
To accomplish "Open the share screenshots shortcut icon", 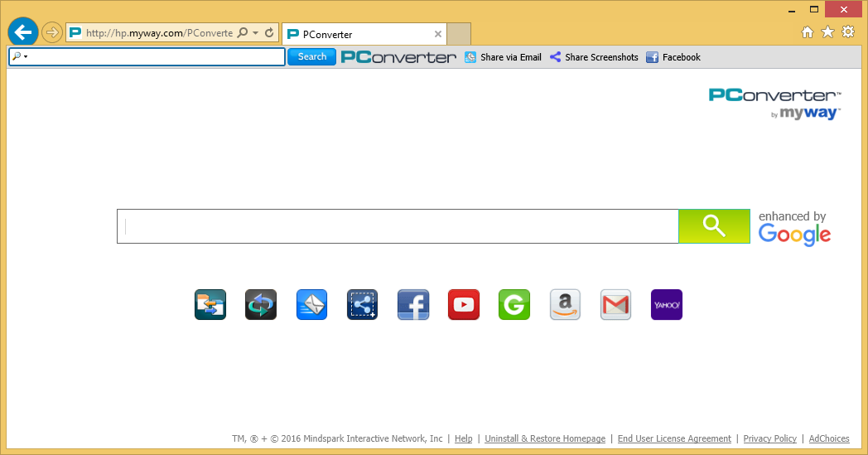I will pos(363,305).
